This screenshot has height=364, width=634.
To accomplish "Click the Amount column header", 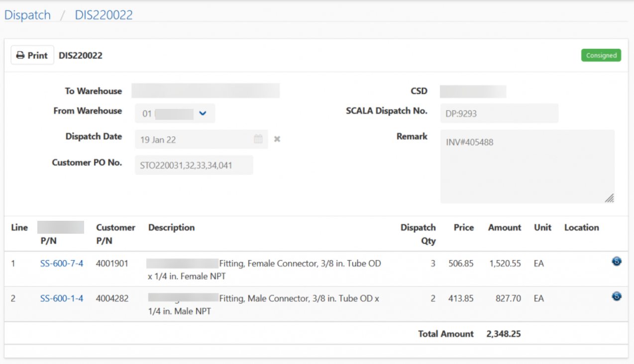I will click(x=504, y=228).
